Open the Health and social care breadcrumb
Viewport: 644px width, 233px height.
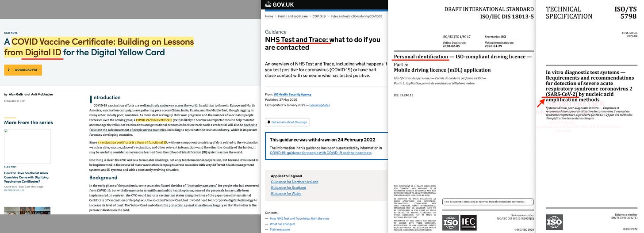coord(293,16)
